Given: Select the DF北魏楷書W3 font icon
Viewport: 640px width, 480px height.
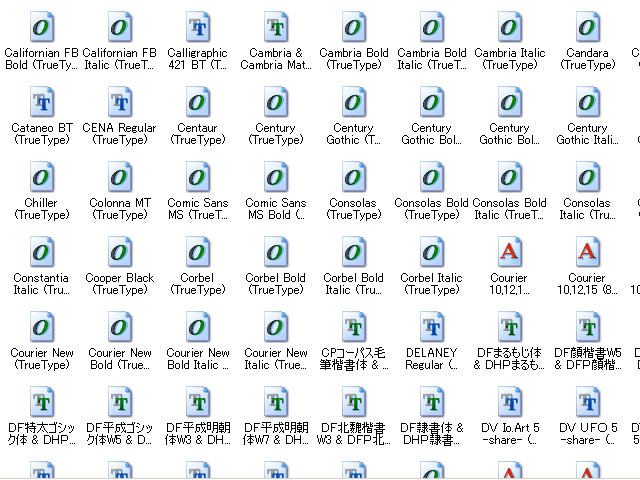Looking at the screenshot, I should pyautogui.click(x=353, y=402).
